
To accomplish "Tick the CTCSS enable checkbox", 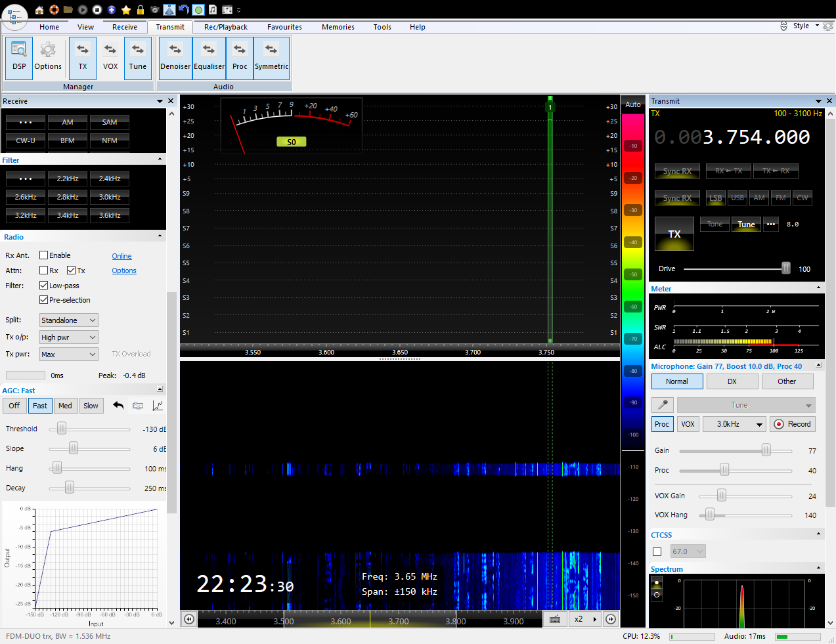I will point(657,552).
